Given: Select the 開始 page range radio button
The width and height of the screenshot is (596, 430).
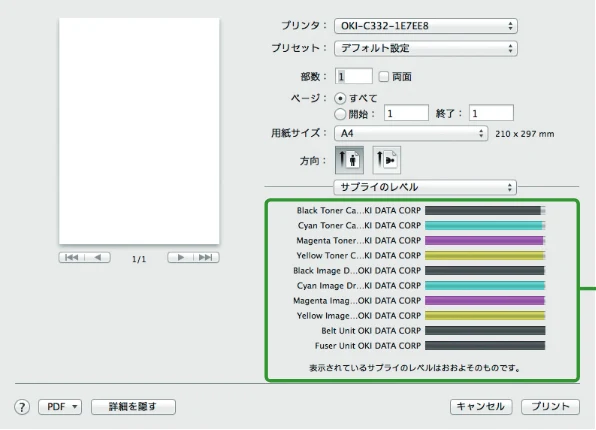Looking at the screenshot, I should (340, 114).
